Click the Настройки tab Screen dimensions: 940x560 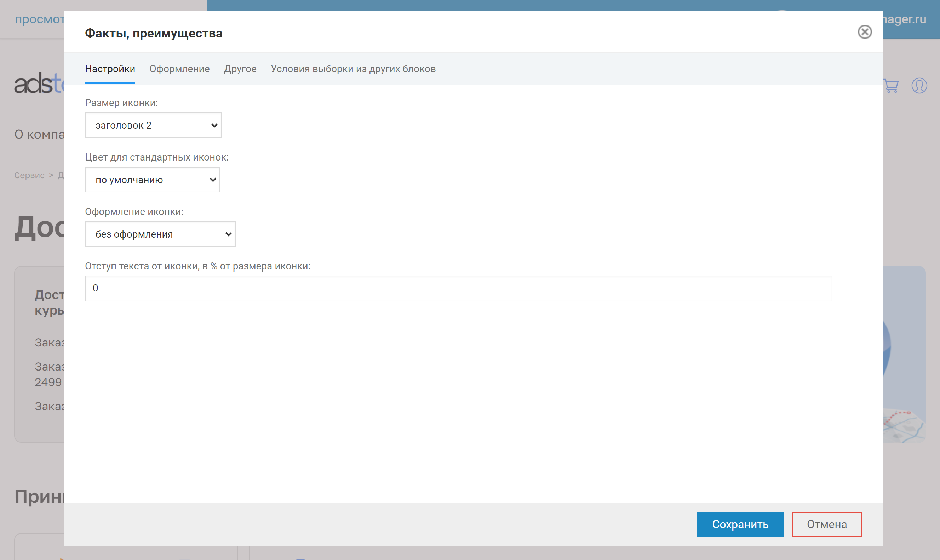coord(110,69)
